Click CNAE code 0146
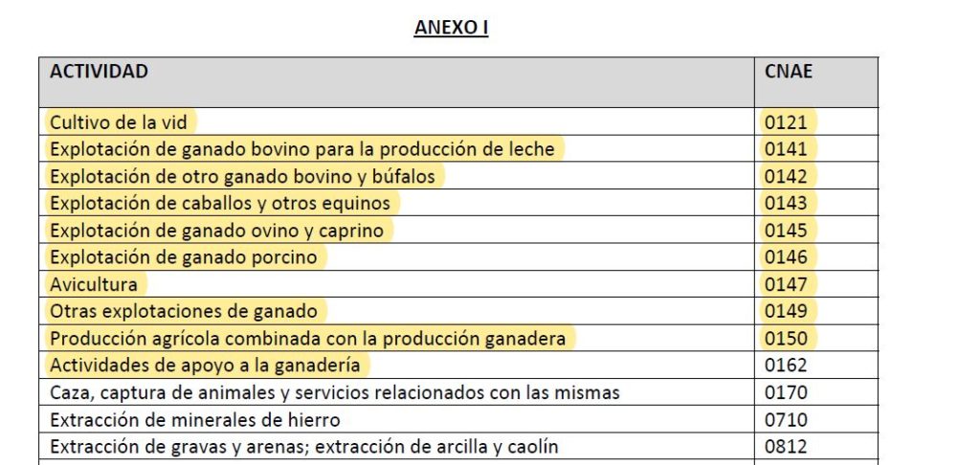 pos(787,256)
